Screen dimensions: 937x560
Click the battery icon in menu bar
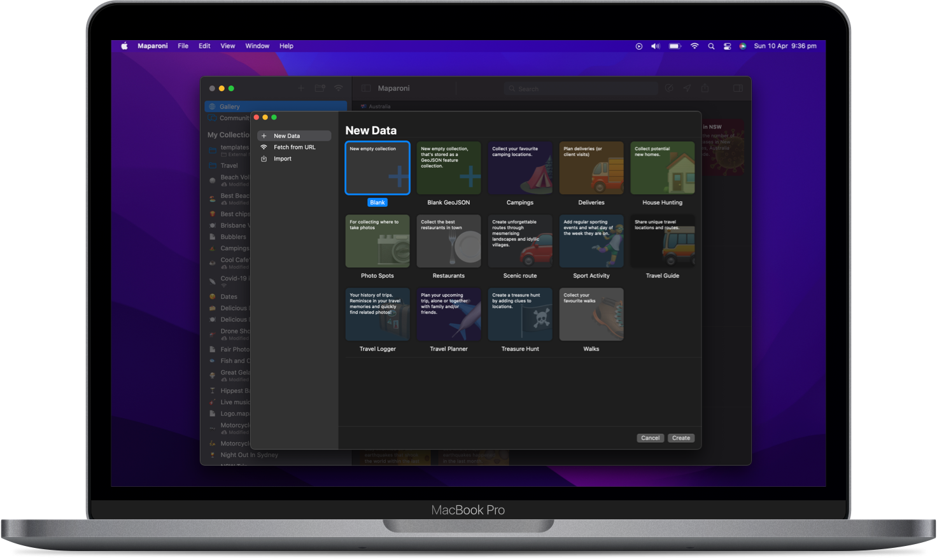pos(675,46)
